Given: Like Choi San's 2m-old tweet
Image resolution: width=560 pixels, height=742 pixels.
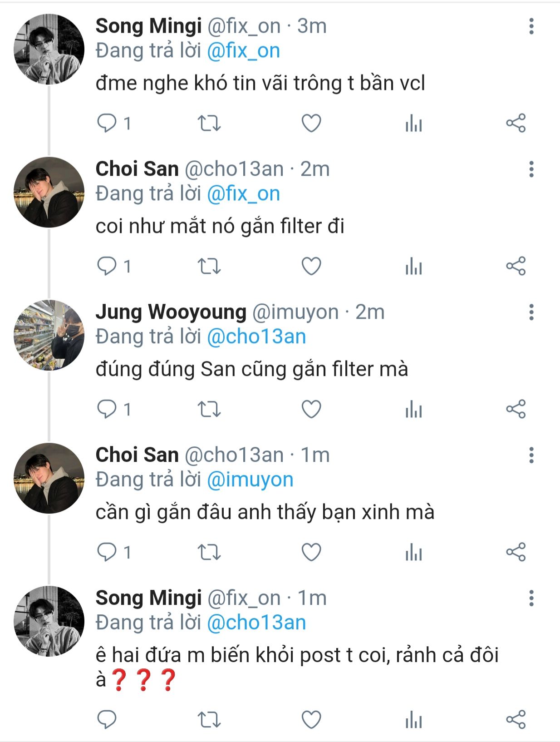Looking at the screenshot, I should click(311, 266).
